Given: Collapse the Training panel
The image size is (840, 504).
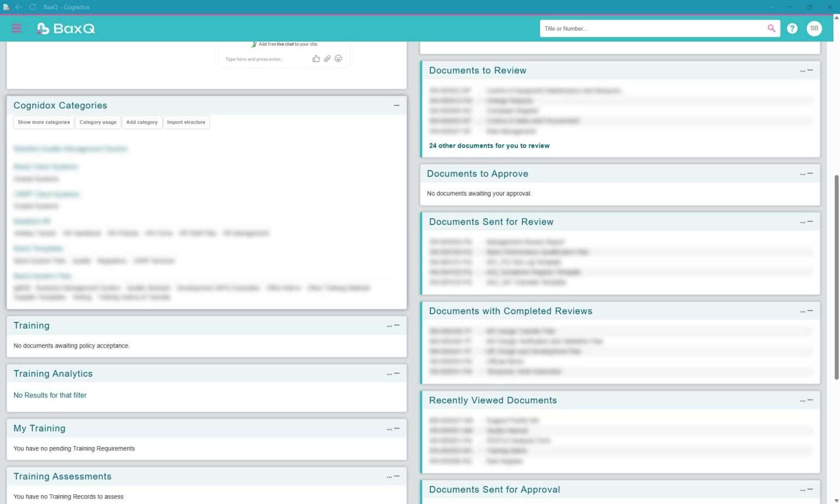Looking at the screenshot, I should (397, 325).
